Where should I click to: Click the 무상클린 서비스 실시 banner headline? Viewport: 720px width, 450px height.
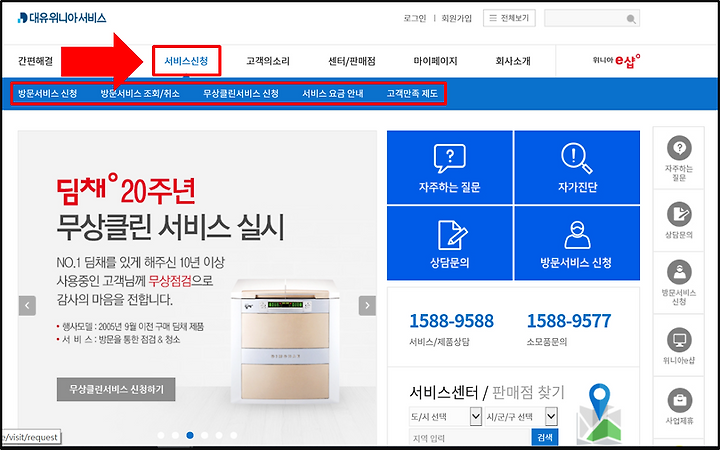click(x=170, y=227)
